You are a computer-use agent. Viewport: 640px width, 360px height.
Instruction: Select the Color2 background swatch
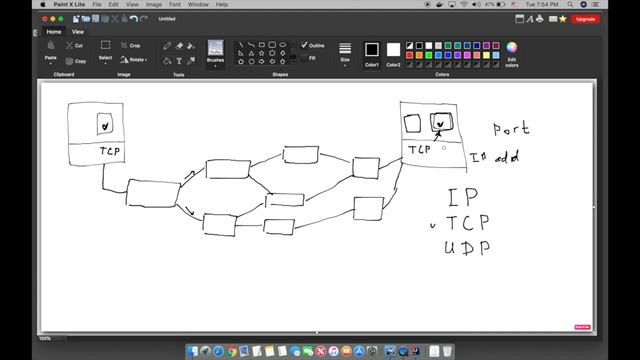point(393,54)
